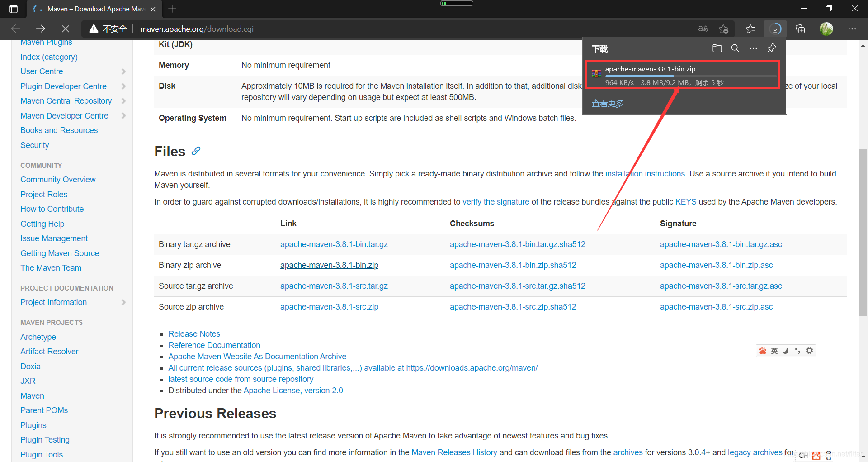This screenshot has width=868, height=462.
Task: Click the KEYS link
Action: [686, 202]
